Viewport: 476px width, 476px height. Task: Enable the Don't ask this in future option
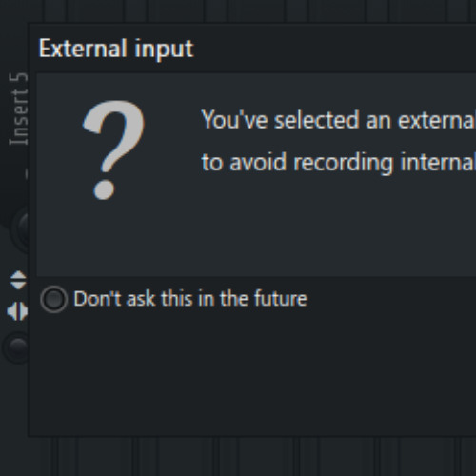point(54,299)
